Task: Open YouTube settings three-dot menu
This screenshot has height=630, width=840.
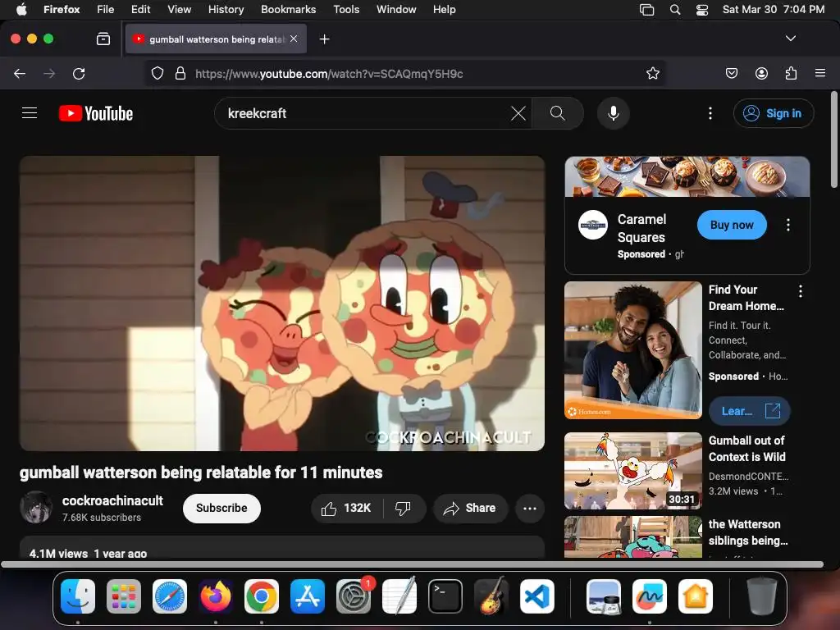Action: coord(710,113)
